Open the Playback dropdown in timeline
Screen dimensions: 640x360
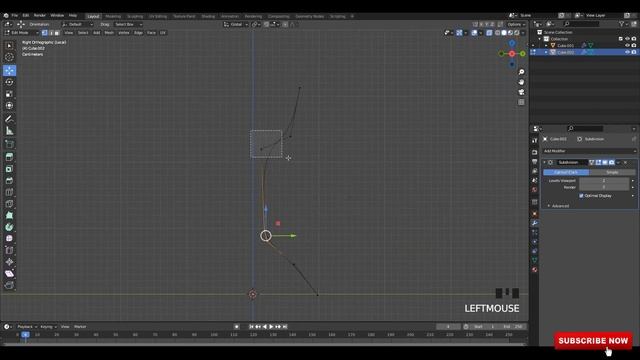27,327
